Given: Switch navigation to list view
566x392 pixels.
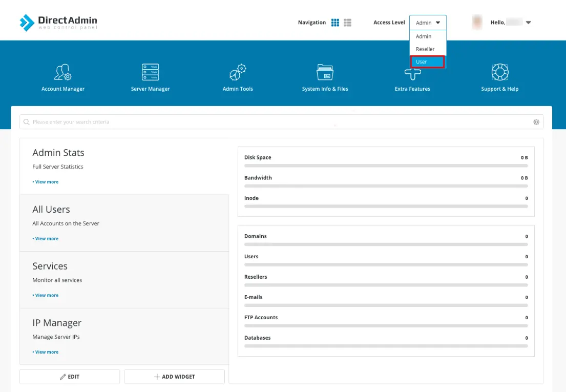Looking at the screenshot, I should tap(346, 23).
